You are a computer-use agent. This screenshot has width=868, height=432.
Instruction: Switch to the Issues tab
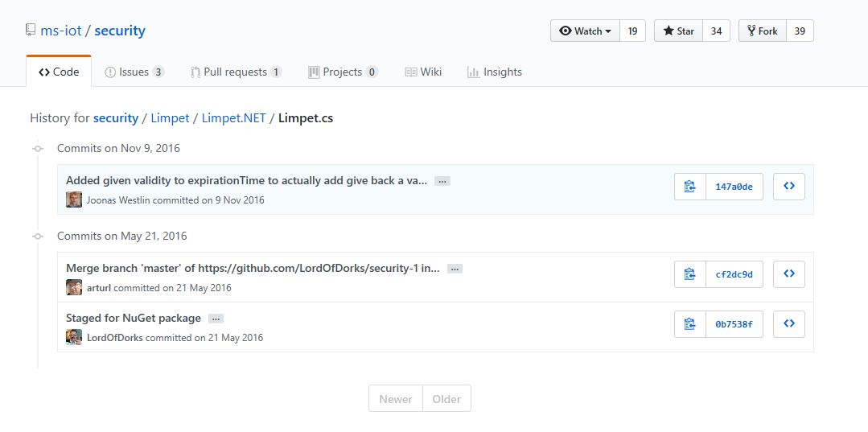[x=134, y=72]
